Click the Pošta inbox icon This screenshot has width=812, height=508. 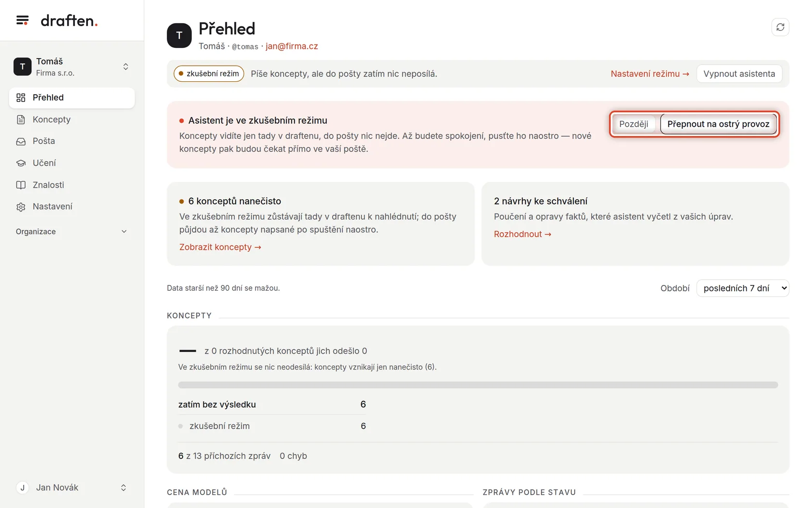(x=21, y=141)
